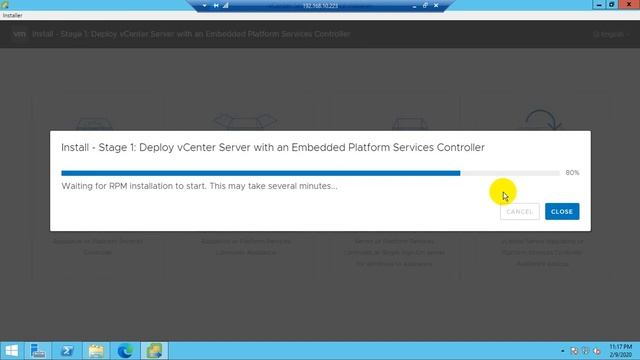640x360 pixels.
Task: Click the security shield tray icon
Action: (586, 351)
